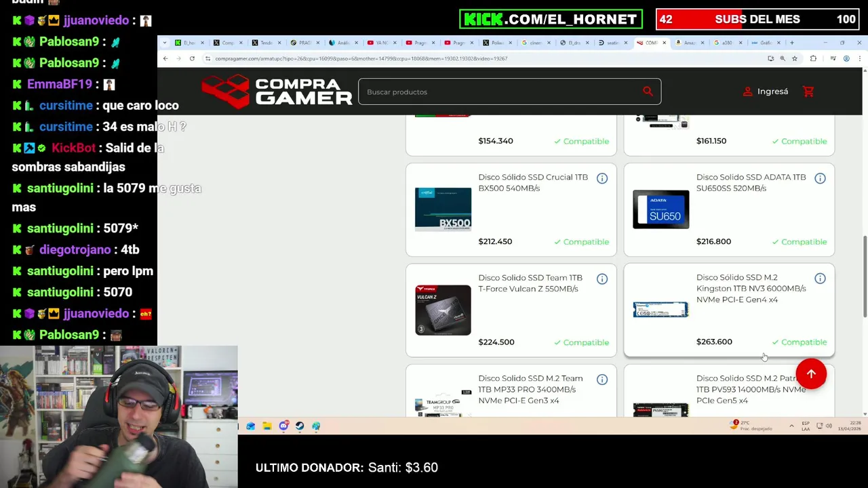Click the Crucial BX500 product image

click(x=443, y=209)
